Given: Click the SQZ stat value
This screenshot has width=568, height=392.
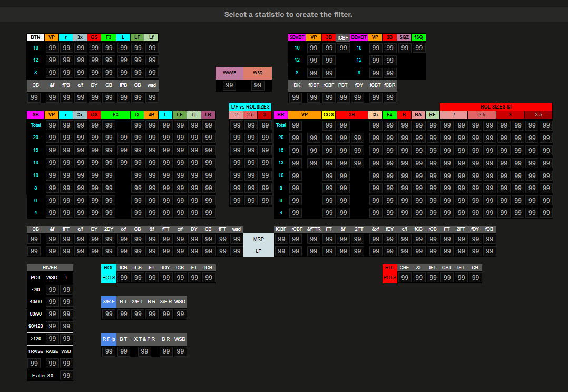Looking at the screenshot, I should point(404,48).
